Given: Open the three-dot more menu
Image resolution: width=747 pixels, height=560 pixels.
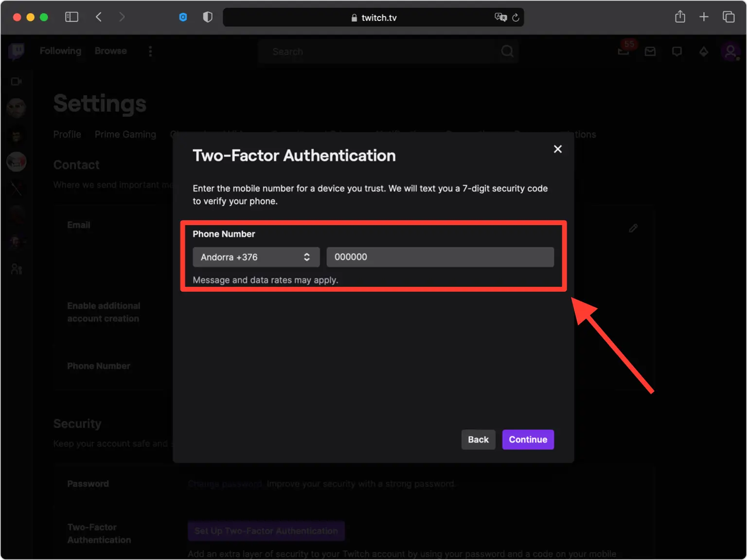Looking at the screenshot, I should (x=150, y=51).
